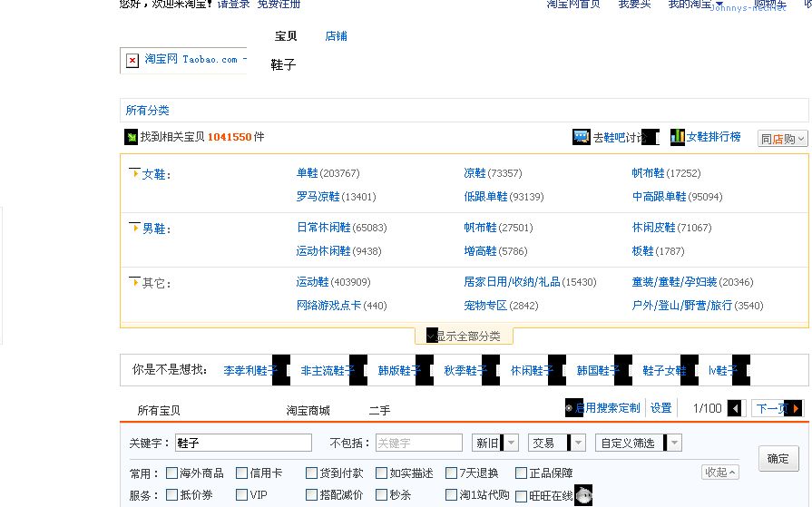Collapse the filter panel with 收起
The image size is (812, 507).
tap(720, 473)
